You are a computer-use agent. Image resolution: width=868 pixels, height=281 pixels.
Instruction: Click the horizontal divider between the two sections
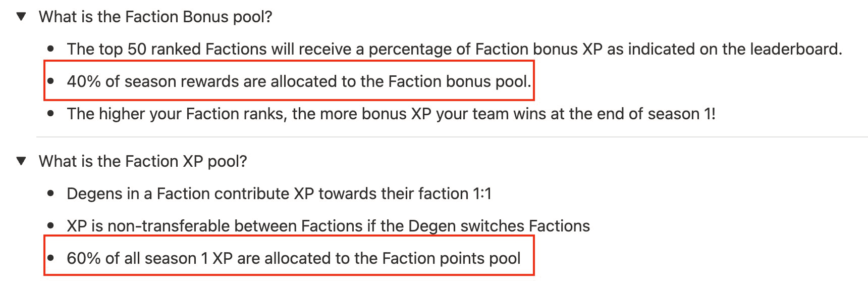(x=452, y=137)
